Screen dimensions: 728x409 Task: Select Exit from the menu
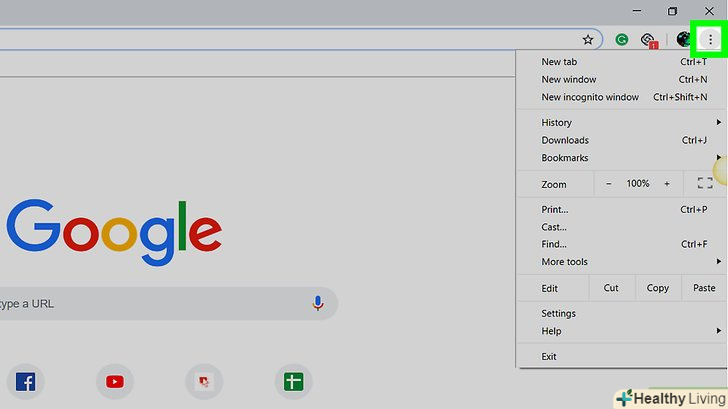[622, 357]
